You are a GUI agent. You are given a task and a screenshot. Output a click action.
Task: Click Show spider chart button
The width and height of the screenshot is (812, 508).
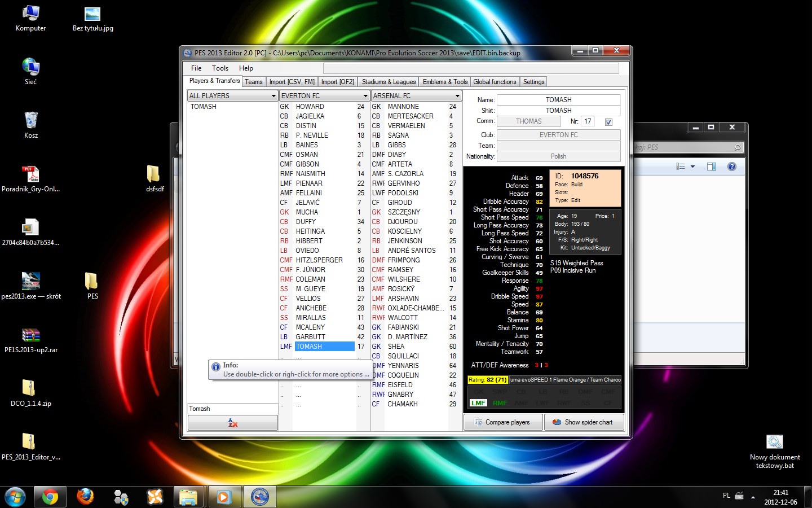584,422
